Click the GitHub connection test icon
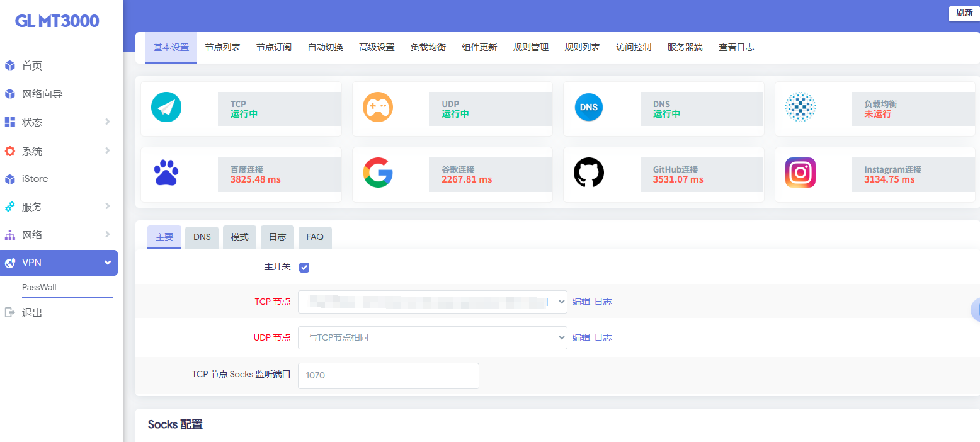The height and width of the screenshot is (442, 980). pyautogui.click(x=589, y=173)
